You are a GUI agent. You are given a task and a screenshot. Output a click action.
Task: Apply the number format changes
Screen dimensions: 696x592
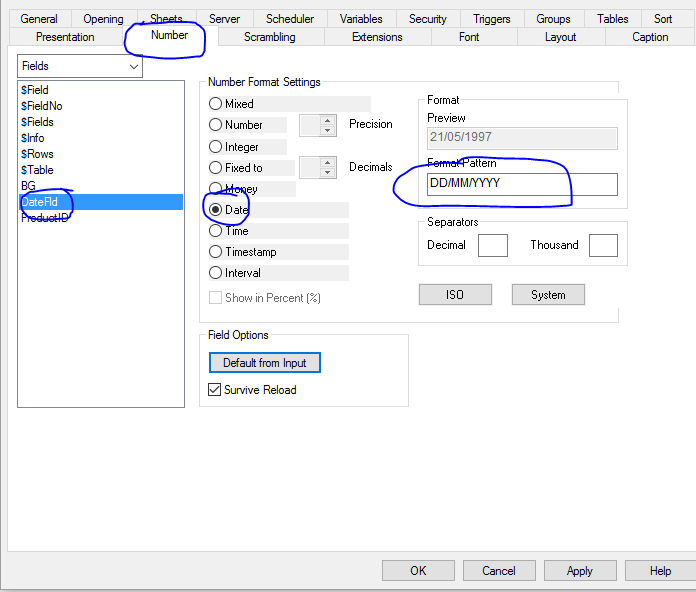pyautogui.click(x=580, y=570)
